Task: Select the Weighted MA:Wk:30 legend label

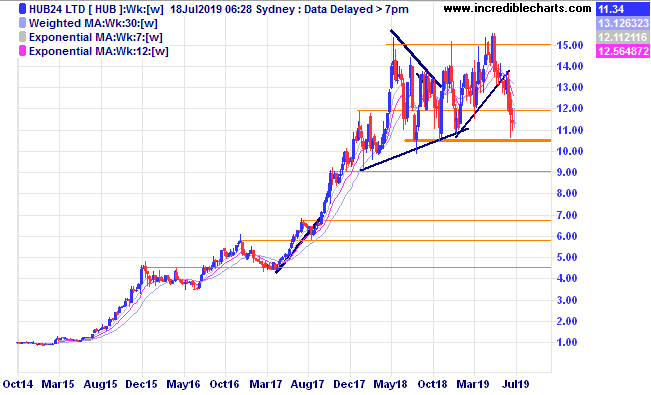Action: pyautogui.click(x=93, y=23)
